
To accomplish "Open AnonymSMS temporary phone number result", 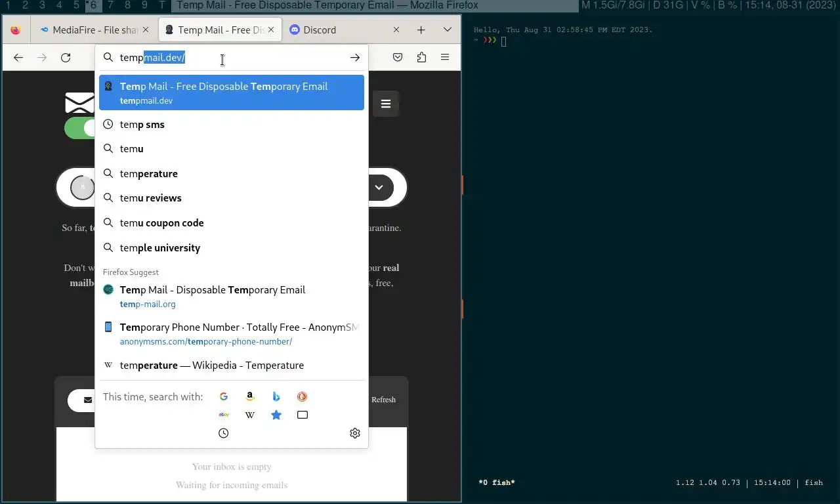I will pos(232,334).
